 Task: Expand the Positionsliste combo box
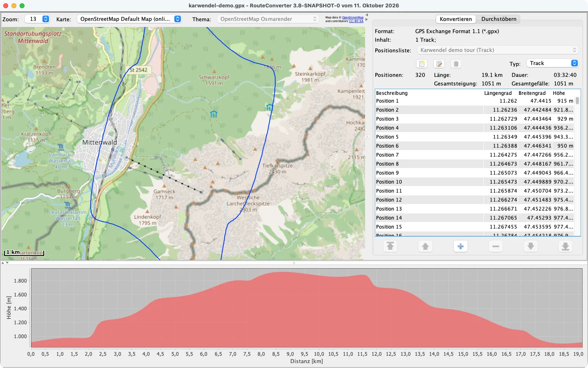(498, 50)
